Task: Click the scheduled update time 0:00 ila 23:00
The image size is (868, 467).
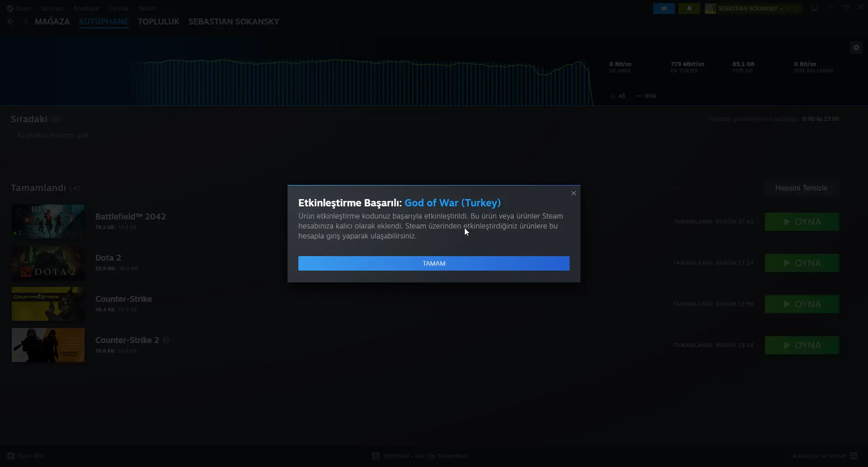Action: click(821, 119)
